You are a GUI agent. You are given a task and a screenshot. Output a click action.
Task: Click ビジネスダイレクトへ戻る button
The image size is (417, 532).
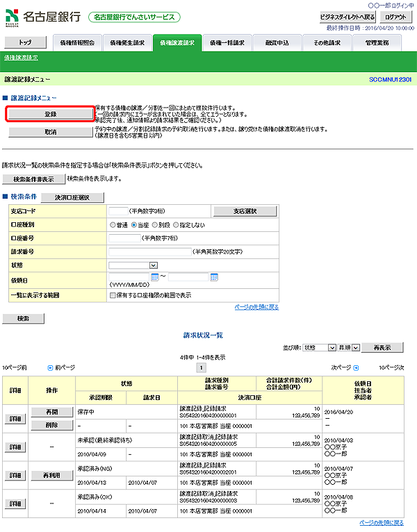click(347, 17)
